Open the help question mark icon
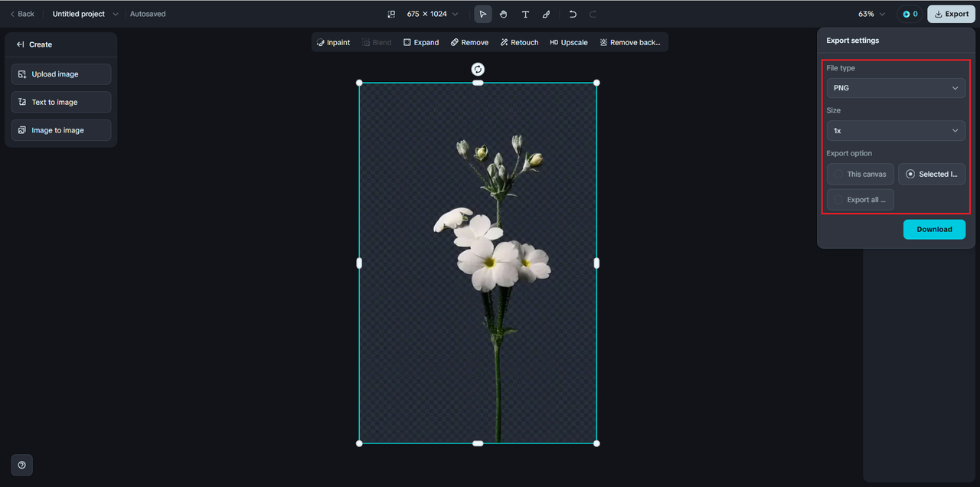 [x=21, y=465]
